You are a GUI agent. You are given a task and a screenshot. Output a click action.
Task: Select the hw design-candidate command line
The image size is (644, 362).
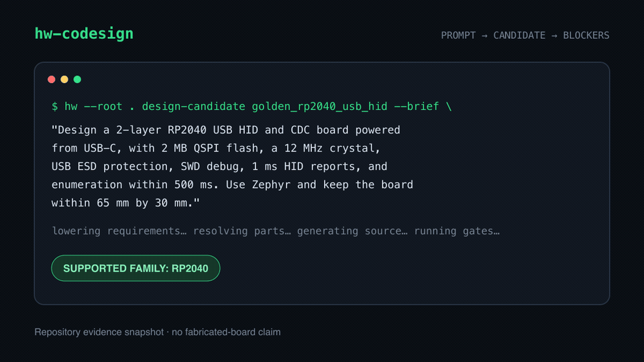252,107
